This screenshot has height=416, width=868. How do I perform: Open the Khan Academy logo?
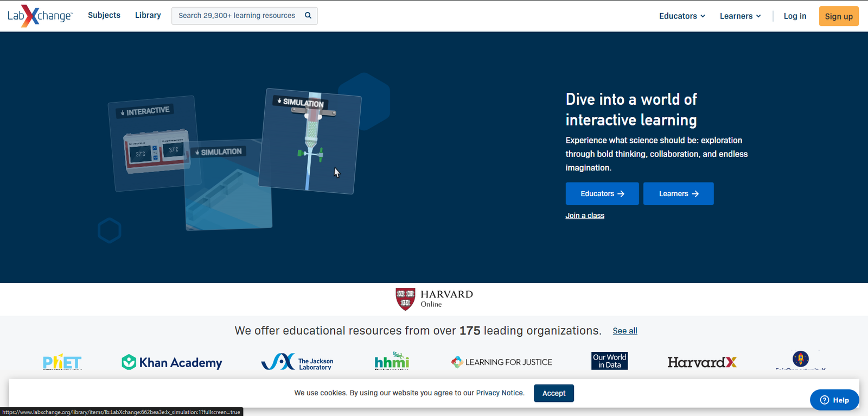click(x=172, y=362)
